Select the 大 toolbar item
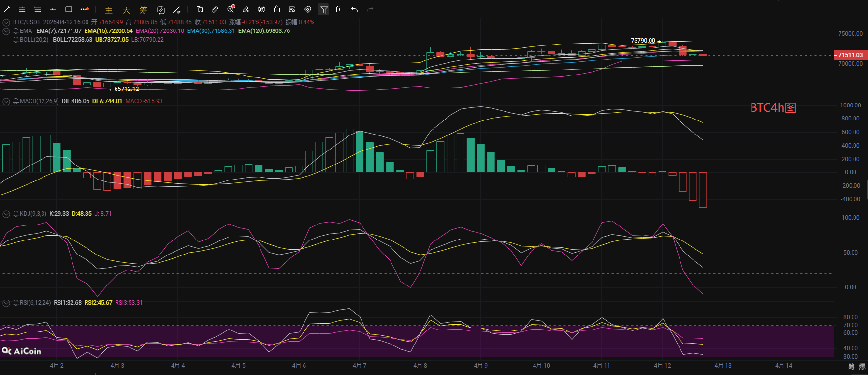Screen dimensions: 868x375 (126, 10)
